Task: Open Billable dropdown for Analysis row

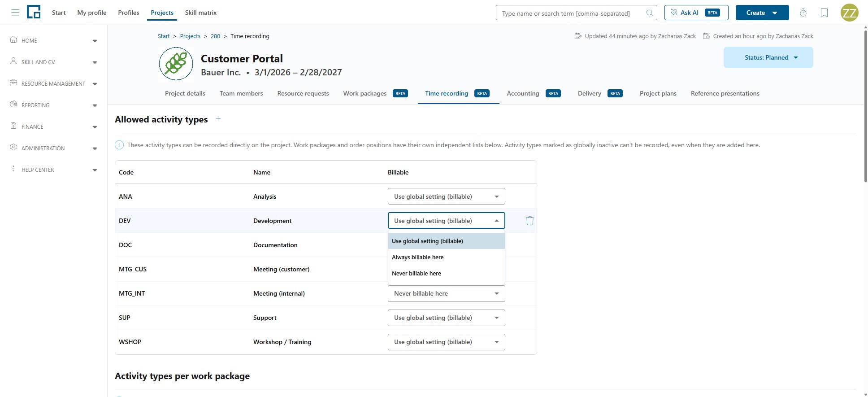Action: (x=446, y=196)
